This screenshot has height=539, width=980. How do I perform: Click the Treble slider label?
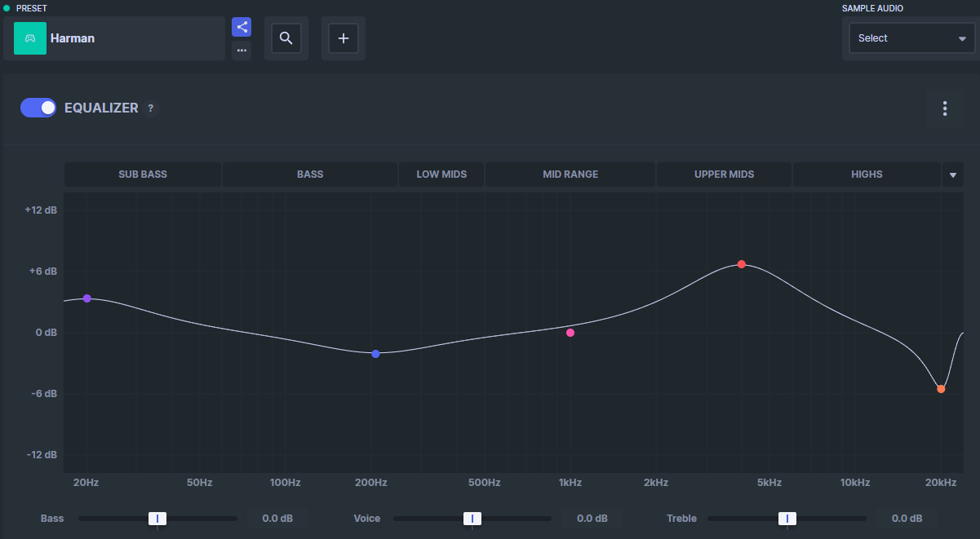point(681,519)
